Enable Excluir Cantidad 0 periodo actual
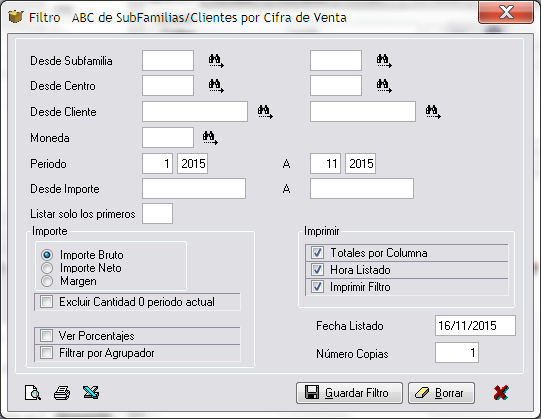This screenshot has height=419, width=541. (46, 302)
